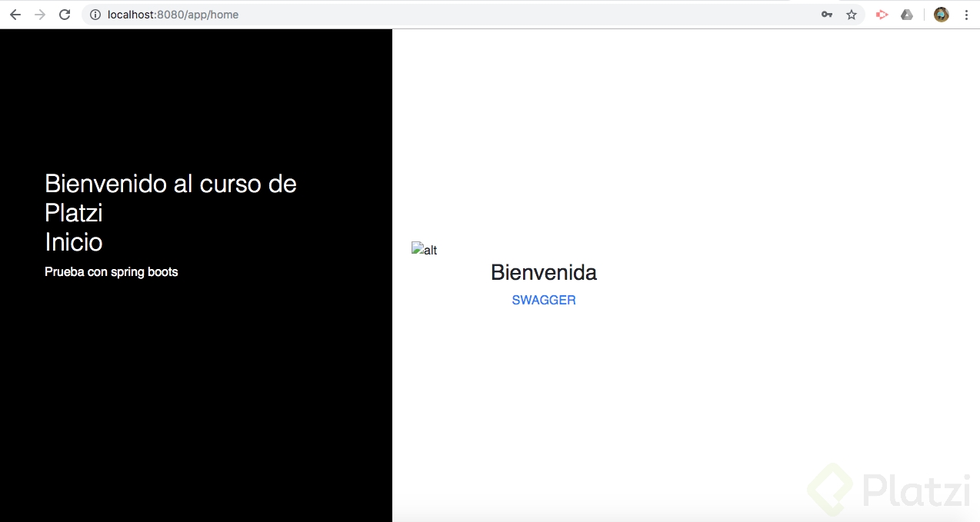Bookmark this page with the star icon
Screen dimensions: 980x522
pyautogui.click(x=851, y=14)
